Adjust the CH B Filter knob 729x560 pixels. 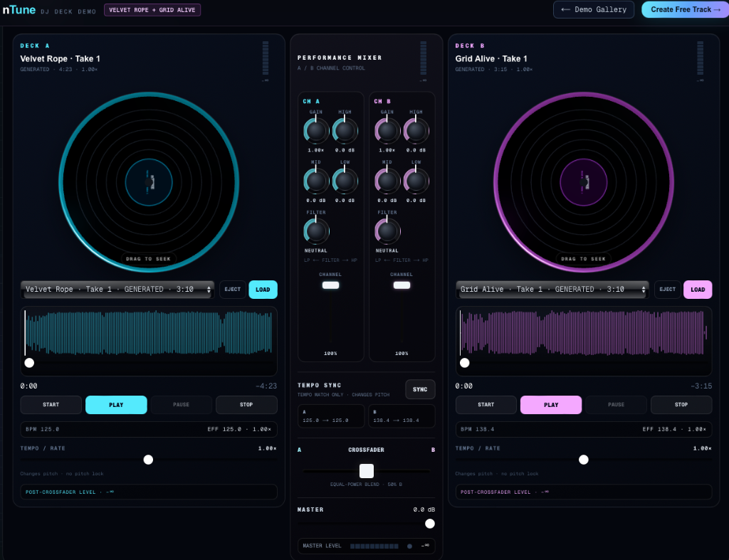tap(387, 231)
